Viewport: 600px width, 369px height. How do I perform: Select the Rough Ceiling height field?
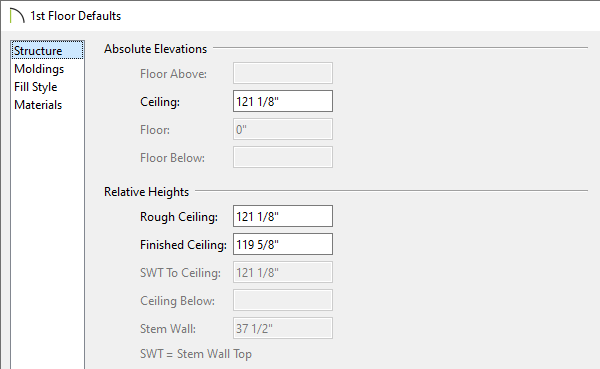point(283,216)
